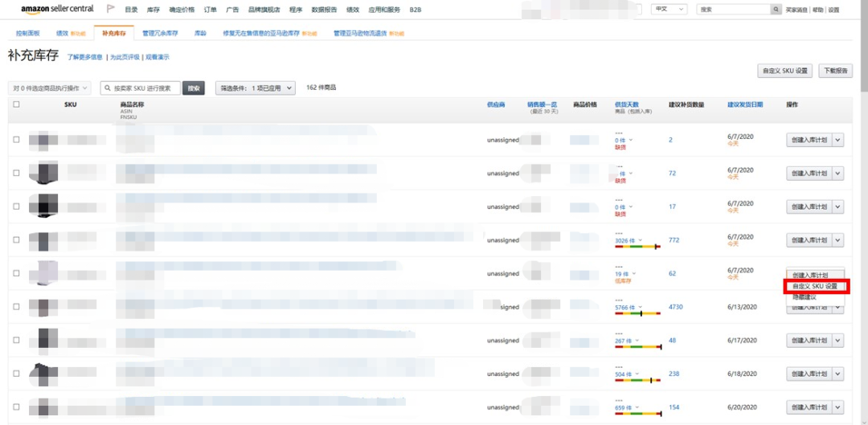Click the magnifier icon in top search box
868x425 pixels.
coord(776,10)
